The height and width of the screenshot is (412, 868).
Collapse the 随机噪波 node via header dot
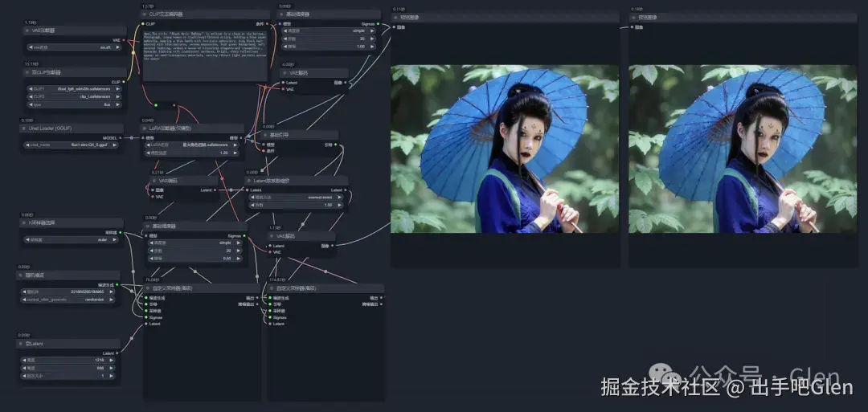coord(21,275)
